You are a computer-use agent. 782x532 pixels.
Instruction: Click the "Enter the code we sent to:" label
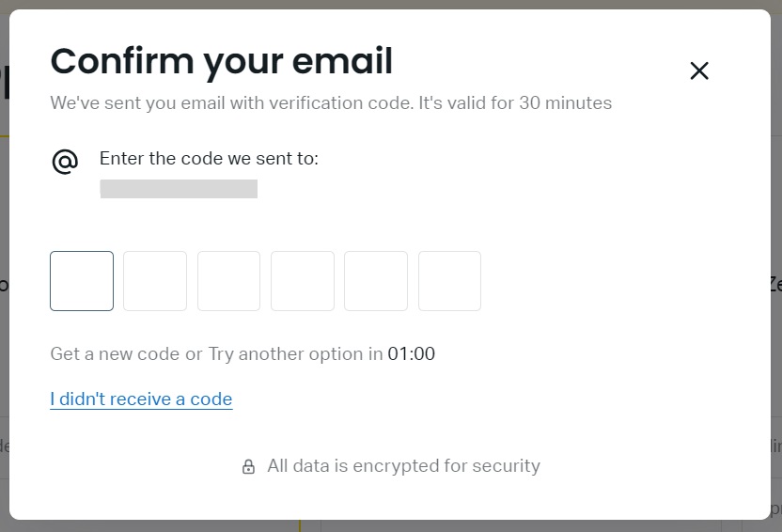(209, 159)
